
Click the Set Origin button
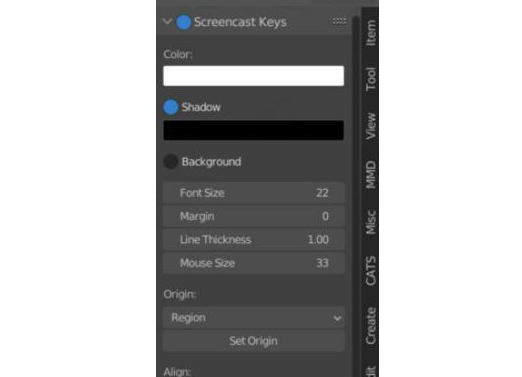click(x=254, y=341)
